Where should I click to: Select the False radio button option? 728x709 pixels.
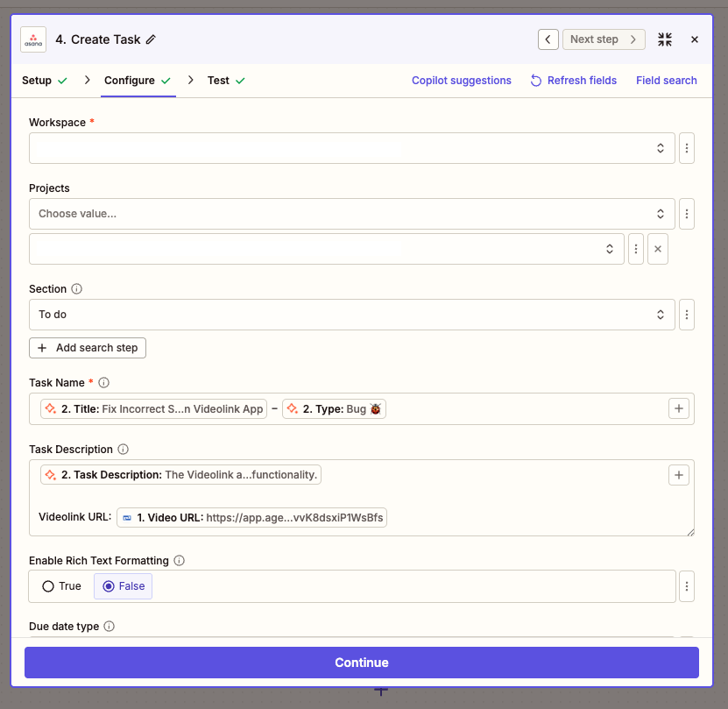click(107, 585)
